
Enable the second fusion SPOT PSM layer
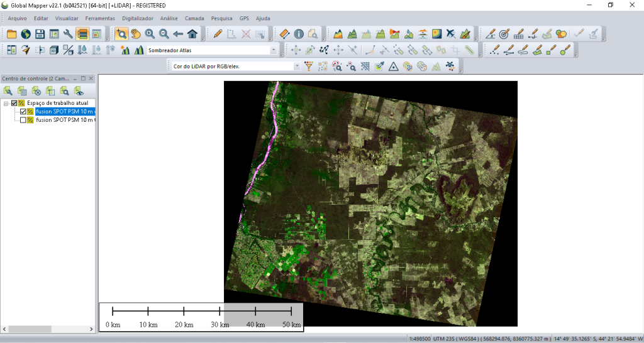(x=23, y=120)
